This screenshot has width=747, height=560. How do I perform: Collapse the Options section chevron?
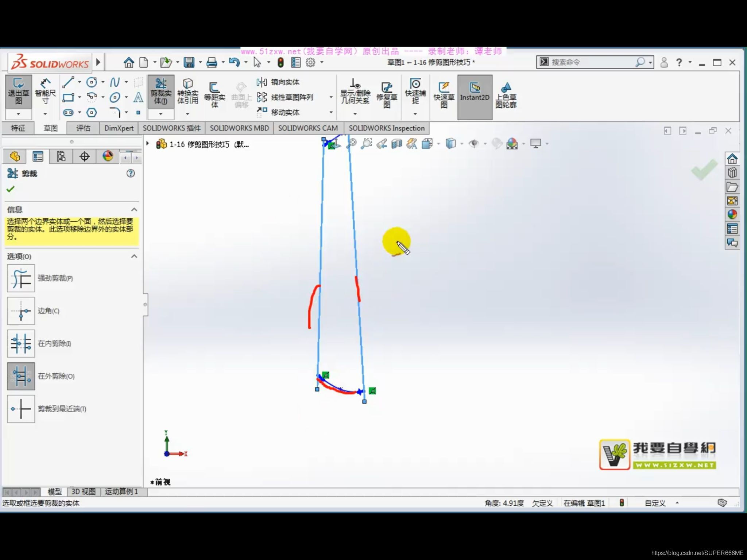(x=134, y=256)
